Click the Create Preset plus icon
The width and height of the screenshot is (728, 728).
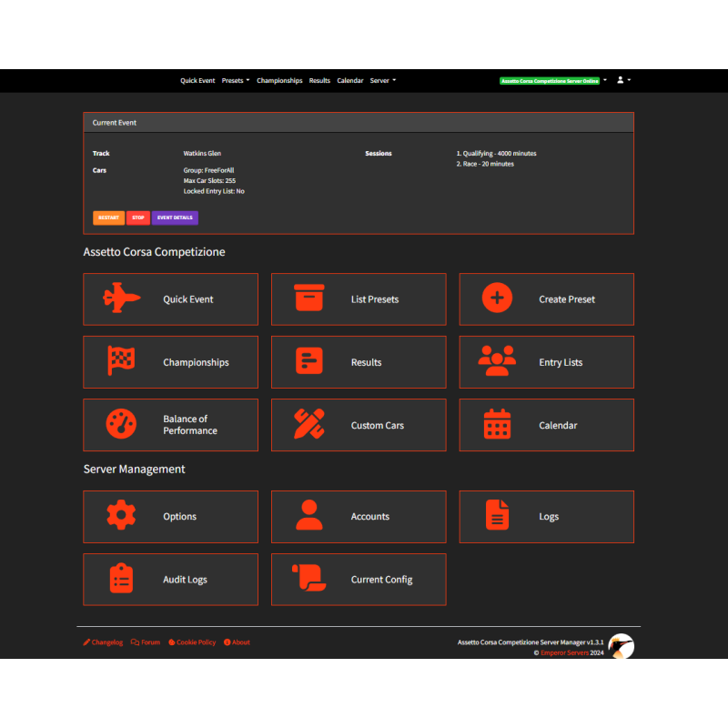point(497,298)
